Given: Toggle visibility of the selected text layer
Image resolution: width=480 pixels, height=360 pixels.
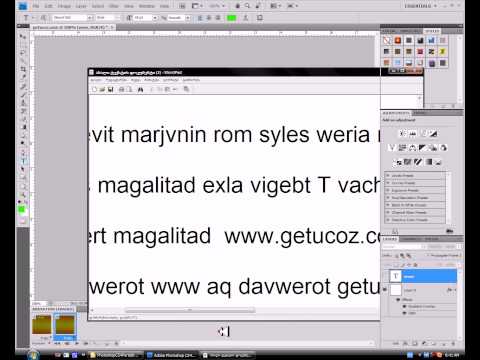Looking at the screenshot, I should pyautogui.click(x=385, y=276).
